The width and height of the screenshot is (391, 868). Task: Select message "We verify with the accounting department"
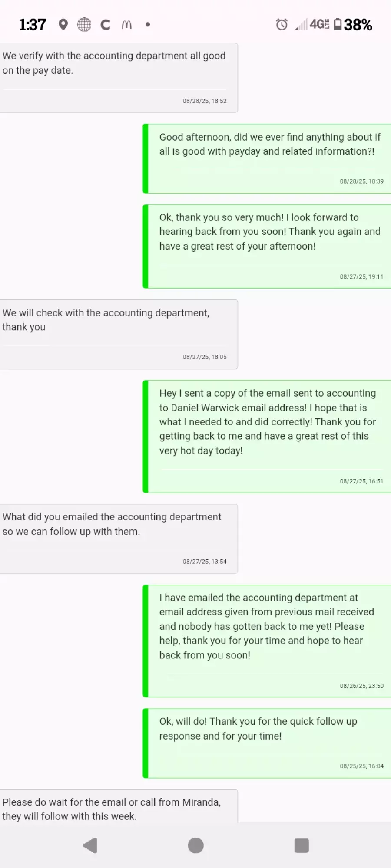coord(114,63)
